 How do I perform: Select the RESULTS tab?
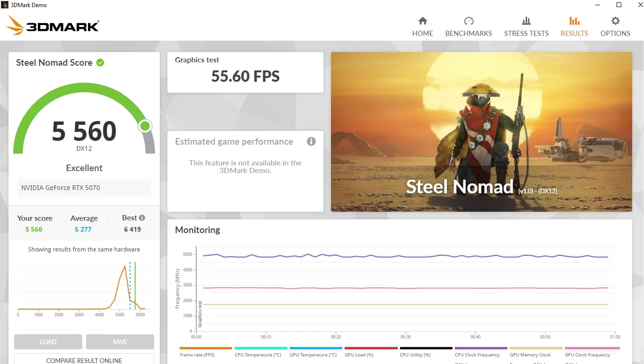click(x=574, y=27)
